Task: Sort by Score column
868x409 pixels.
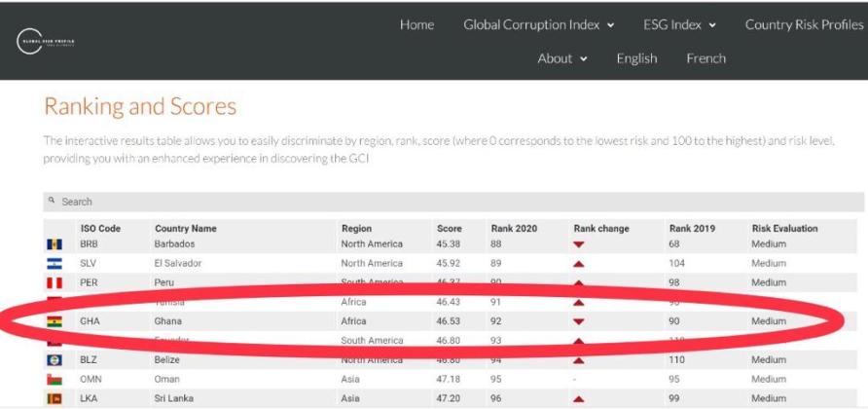Action: (x=449, y=228)
